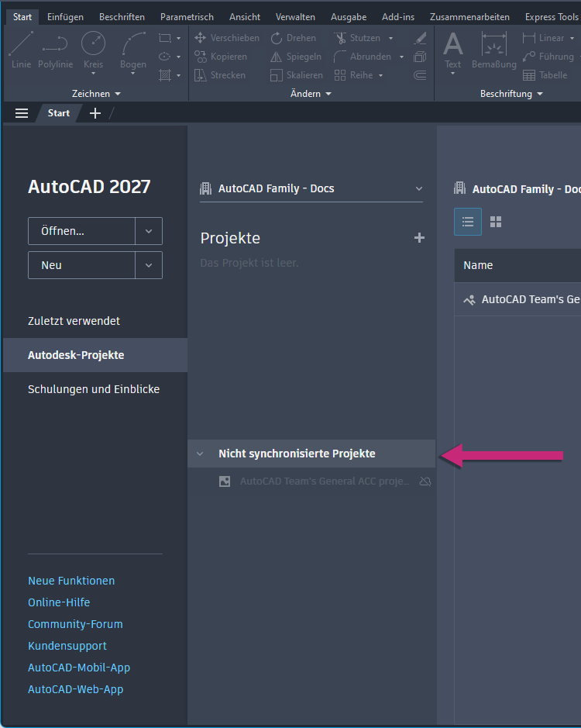
Task: Click the Skalieren scale tool
Action: coord(297,75)
